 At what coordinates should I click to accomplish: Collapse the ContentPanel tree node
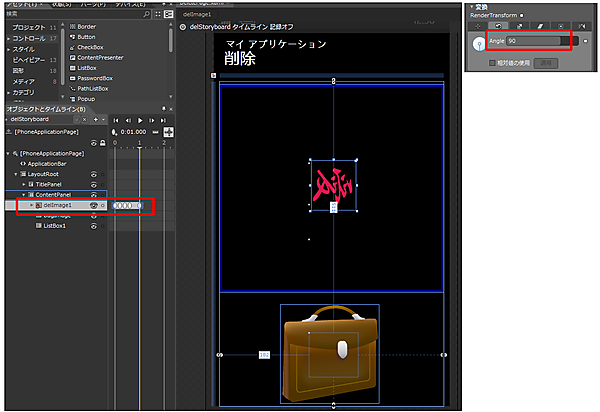(x=24, y=194)
